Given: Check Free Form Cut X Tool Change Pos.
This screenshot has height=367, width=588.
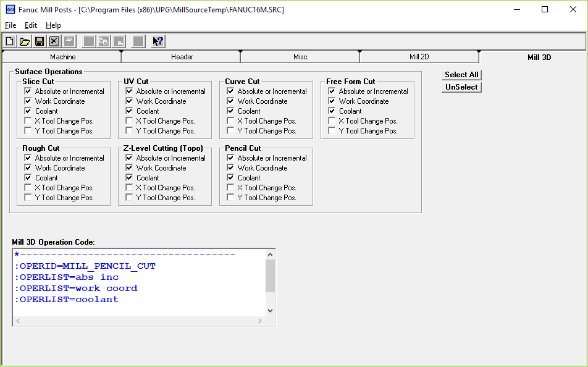Looking at the screenshot, I should click(332, 121).
